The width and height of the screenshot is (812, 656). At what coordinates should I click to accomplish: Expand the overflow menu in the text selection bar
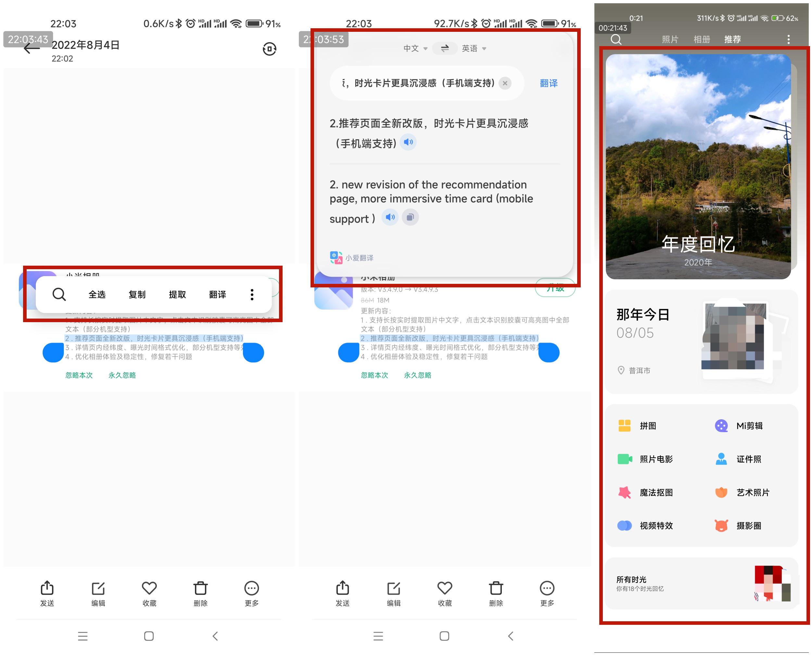pos(252,294)
